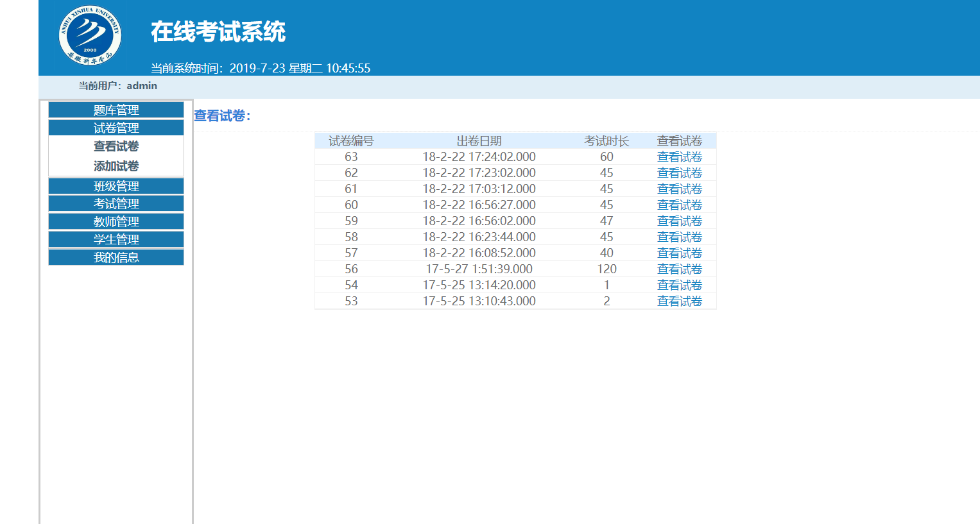View exam paper number 53

[x=680, y=301]
